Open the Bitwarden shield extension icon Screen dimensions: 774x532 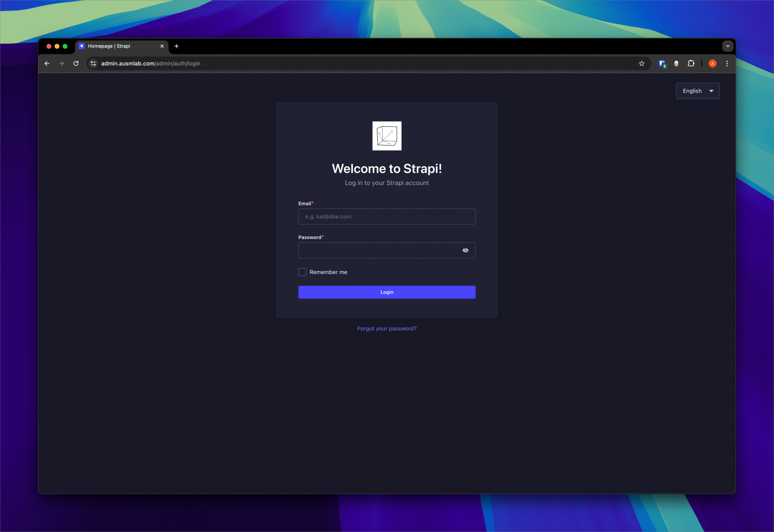pyautogui.click(x=662, y=64)
